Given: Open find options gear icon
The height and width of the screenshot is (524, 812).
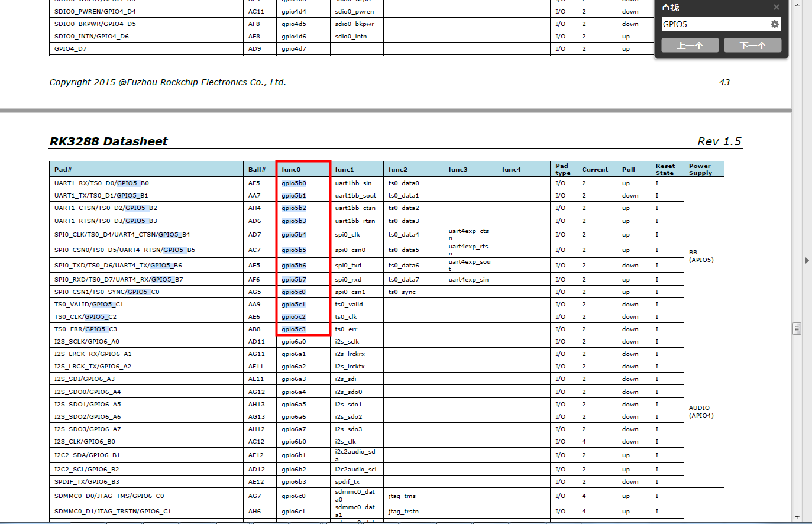Looking at the screenshot, I should [x=774, y=24].
